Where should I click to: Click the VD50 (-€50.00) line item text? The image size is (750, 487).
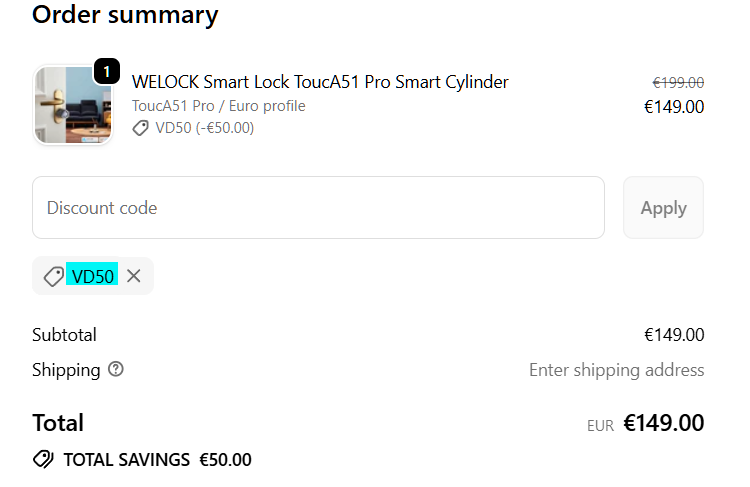click(205, 128)
